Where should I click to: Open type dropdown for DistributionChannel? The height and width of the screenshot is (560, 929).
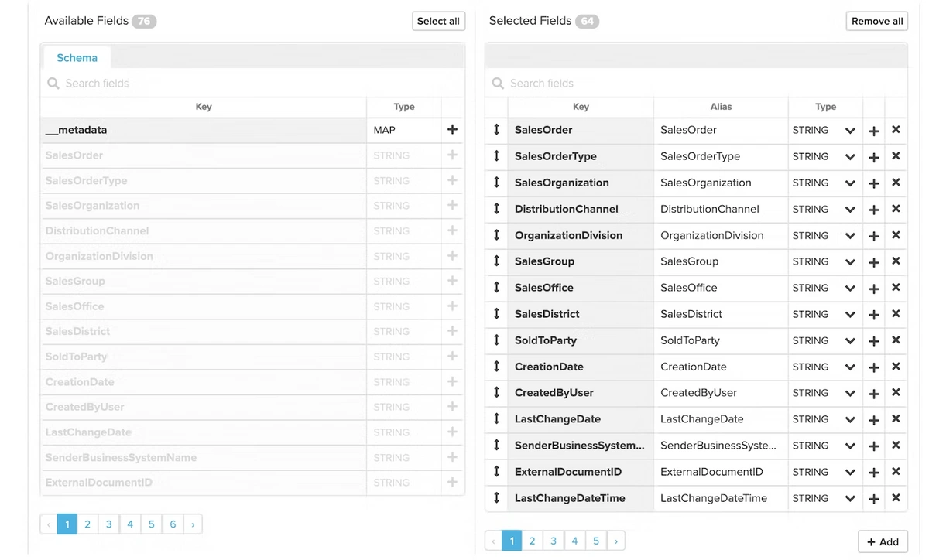pyautogui.click(x=850, y=210)
